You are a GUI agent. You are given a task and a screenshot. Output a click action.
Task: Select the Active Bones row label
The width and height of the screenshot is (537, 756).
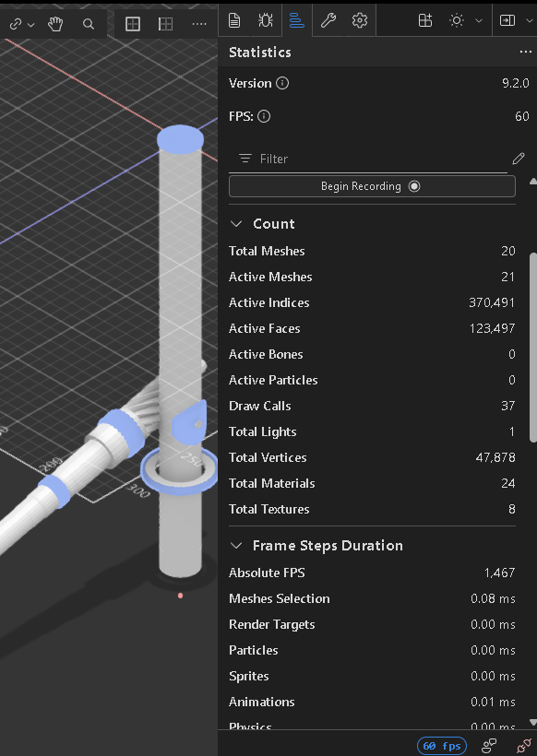click(x=266, y=354)
